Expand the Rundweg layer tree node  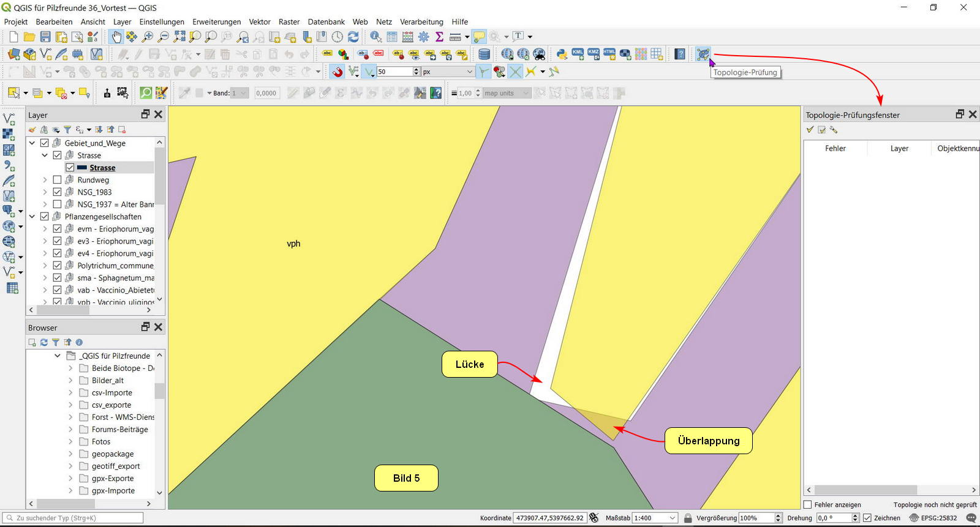pos(45,180)
